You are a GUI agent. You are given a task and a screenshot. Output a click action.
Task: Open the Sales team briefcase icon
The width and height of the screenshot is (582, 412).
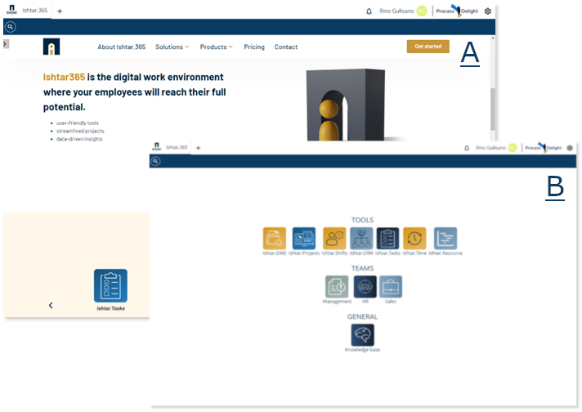[390, 287]
